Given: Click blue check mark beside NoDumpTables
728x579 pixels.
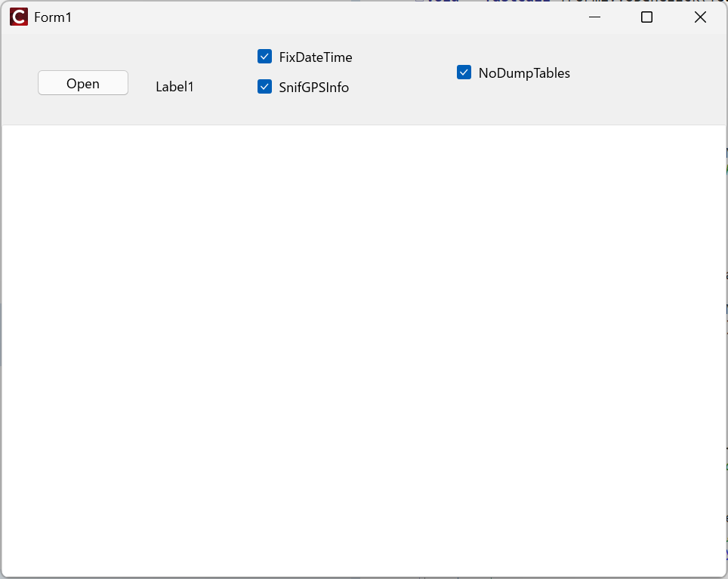Looking at the screenshot, I should 464,72.
